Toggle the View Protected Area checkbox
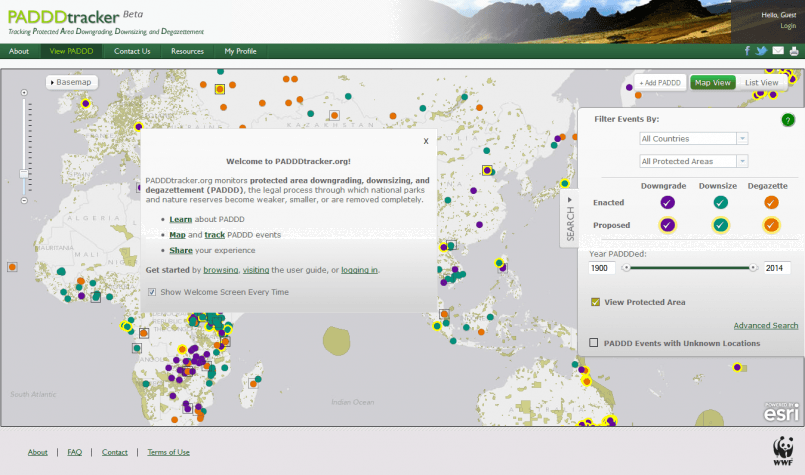805x475 pixels. (x=595, y=301)
